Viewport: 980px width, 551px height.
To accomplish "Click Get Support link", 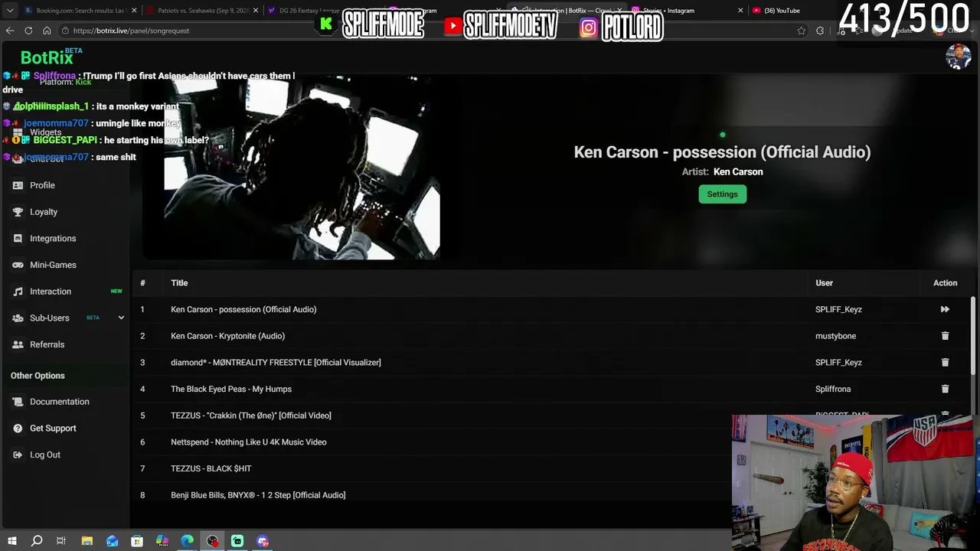I will coord(53,429).
